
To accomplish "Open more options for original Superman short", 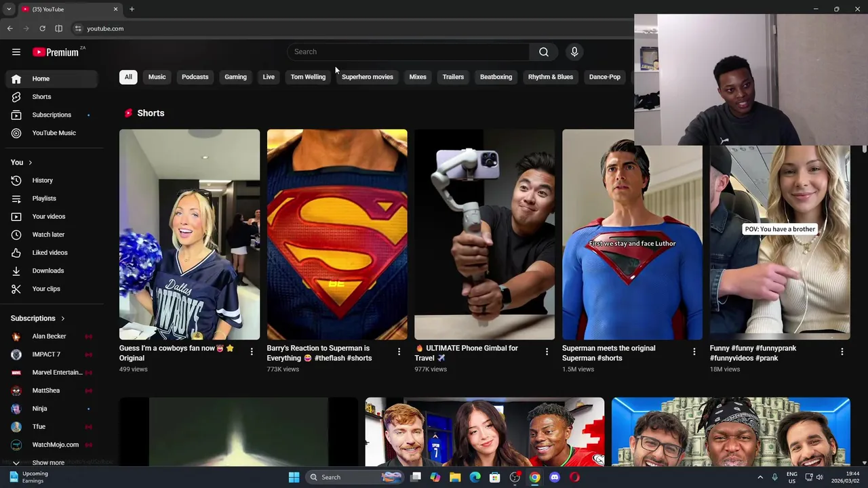I will (x=694, y=352).
